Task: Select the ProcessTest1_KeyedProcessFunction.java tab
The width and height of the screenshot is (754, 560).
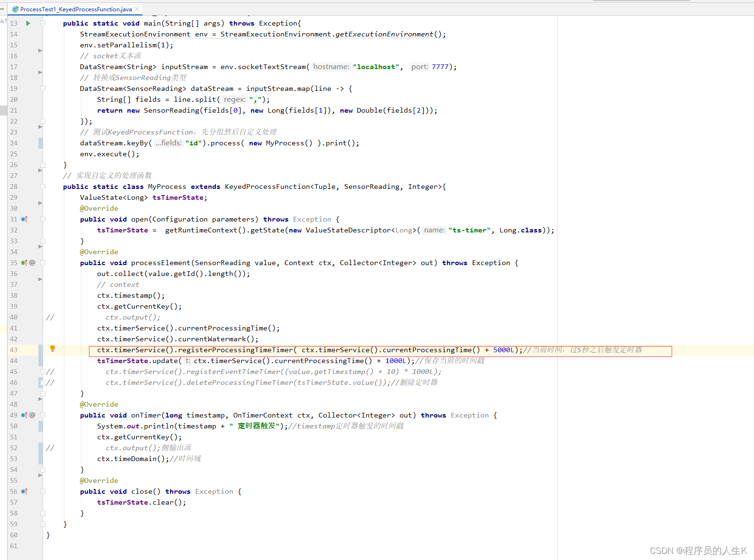Action: tap(76, 9)
